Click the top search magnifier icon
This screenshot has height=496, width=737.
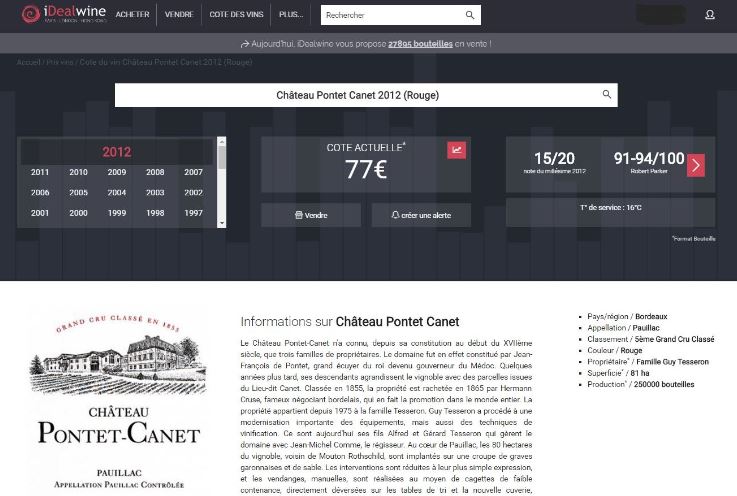(x=470, y=15)
